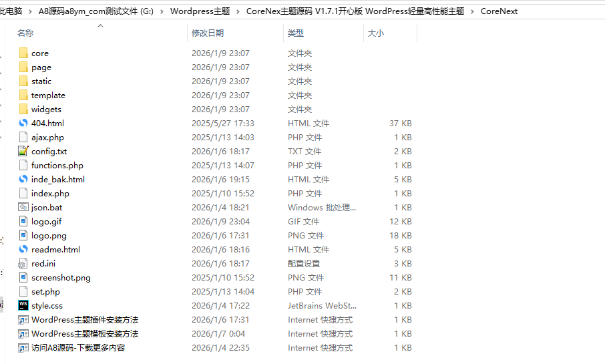Click the json.bat batch file icon
Screen dimensions: 605x364
tap(23, 207)
